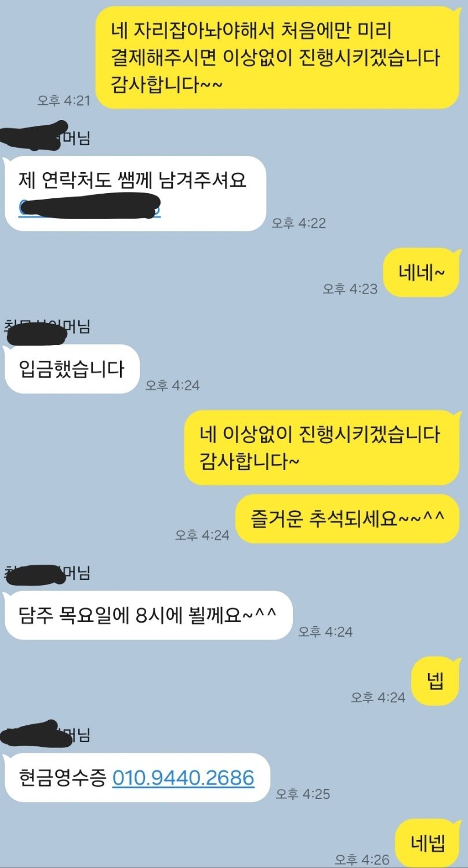Image resolution: width=468 pixels, height=868 pixels.
Task: Tap the 오후 4:21 timestamp
Action: tap(64, 100)
